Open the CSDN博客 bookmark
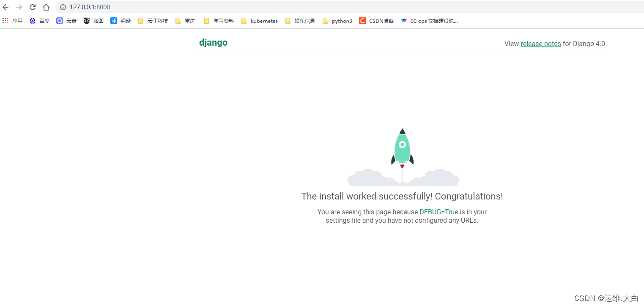The height and width of the screenshot is (306, 644). click(x=376, y=21)
